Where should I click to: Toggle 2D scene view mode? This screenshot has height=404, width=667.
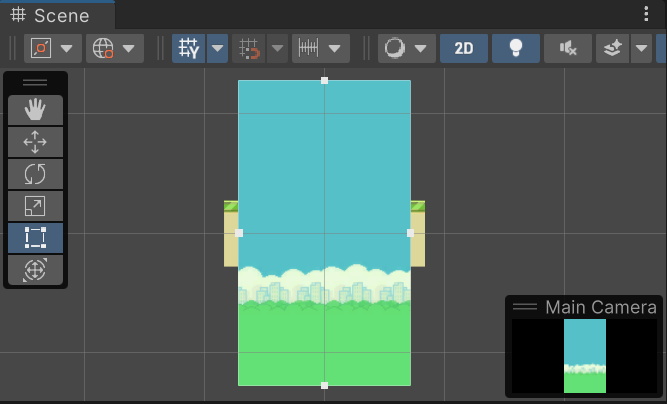click(464, 48)
